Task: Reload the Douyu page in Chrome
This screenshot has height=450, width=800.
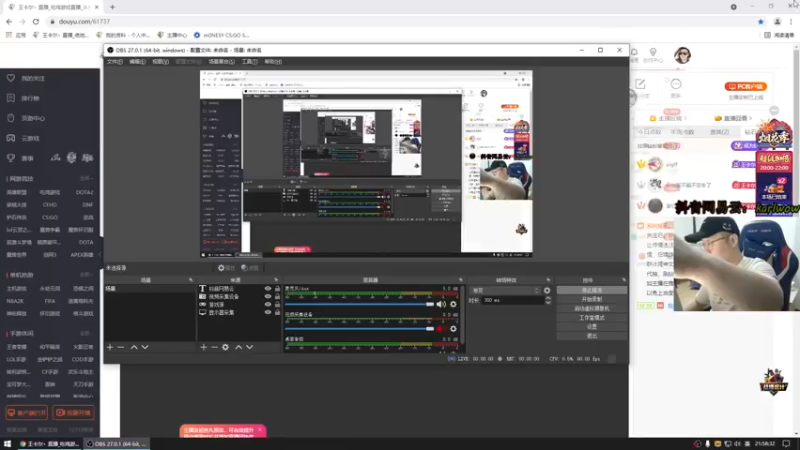Action: (x=36, y=21)
